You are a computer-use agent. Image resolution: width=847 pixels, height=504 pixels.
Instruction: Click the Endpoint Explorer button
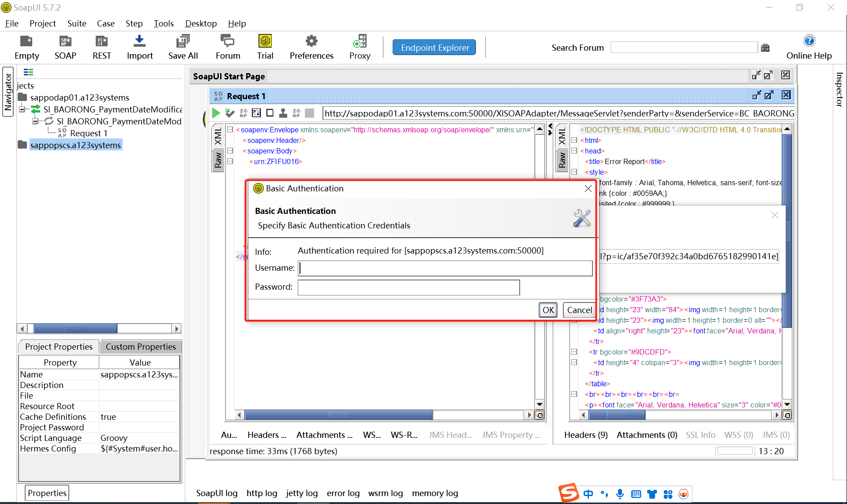(435, 48)
